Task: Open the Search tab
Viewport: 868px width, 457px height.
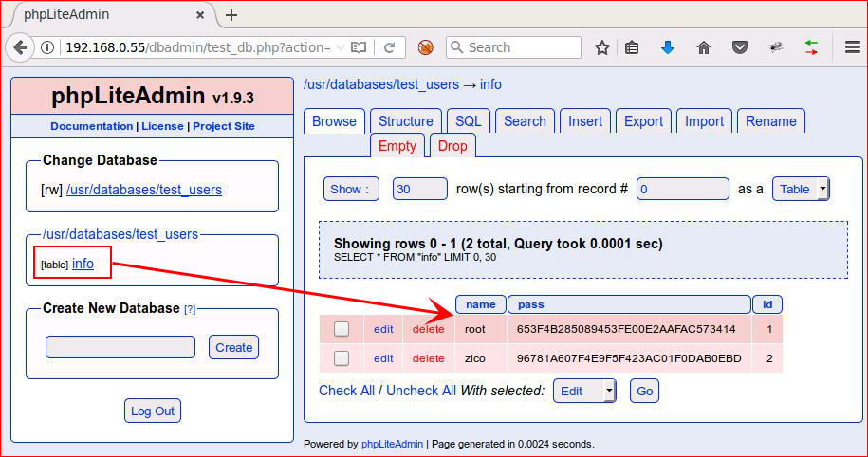Action: (x=525, y=121)
